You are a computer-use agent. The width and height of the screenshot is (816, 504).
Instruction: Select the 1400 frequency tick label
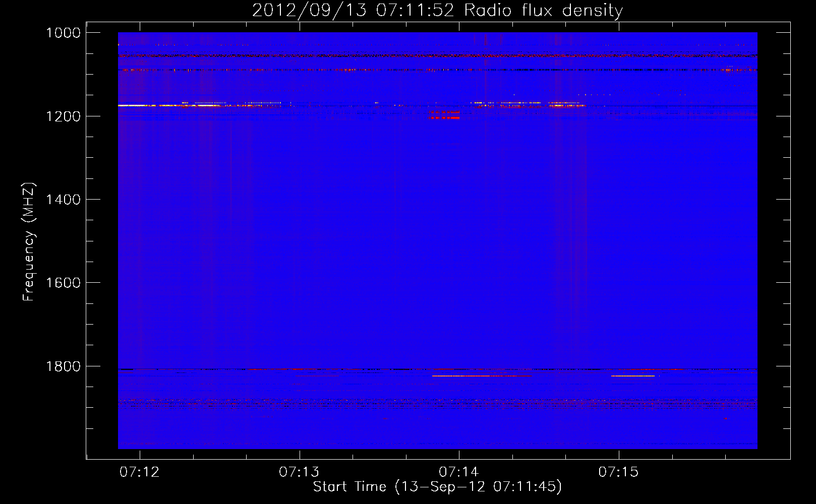click(x=63, y=200)
